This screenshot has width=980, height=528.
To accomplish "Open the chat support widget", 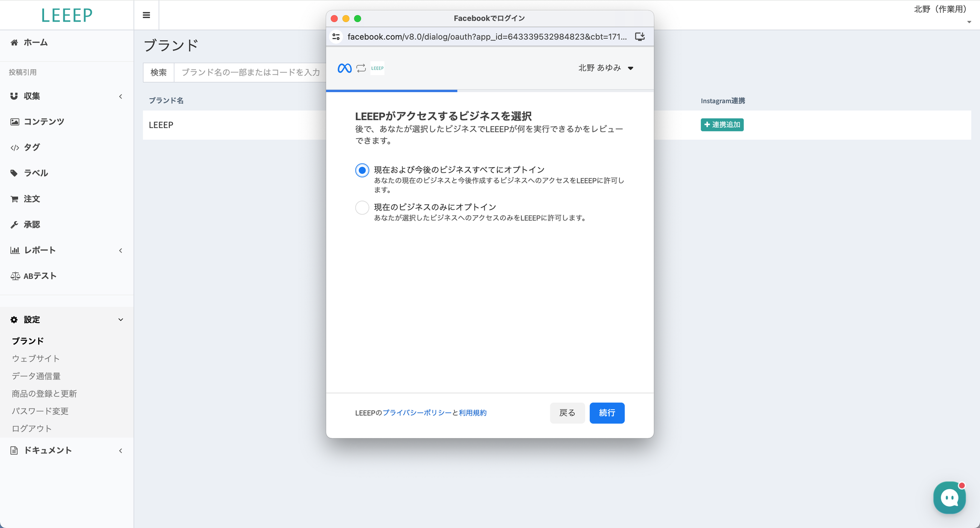I will 950,498.
